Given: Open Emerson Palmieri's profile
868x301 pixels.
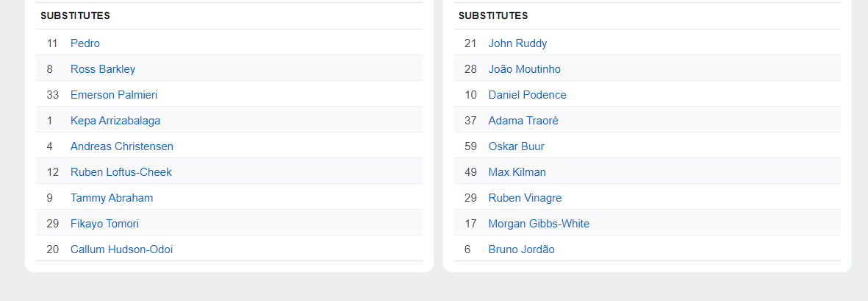Looking at the screenshot, I should pos(114,95).
